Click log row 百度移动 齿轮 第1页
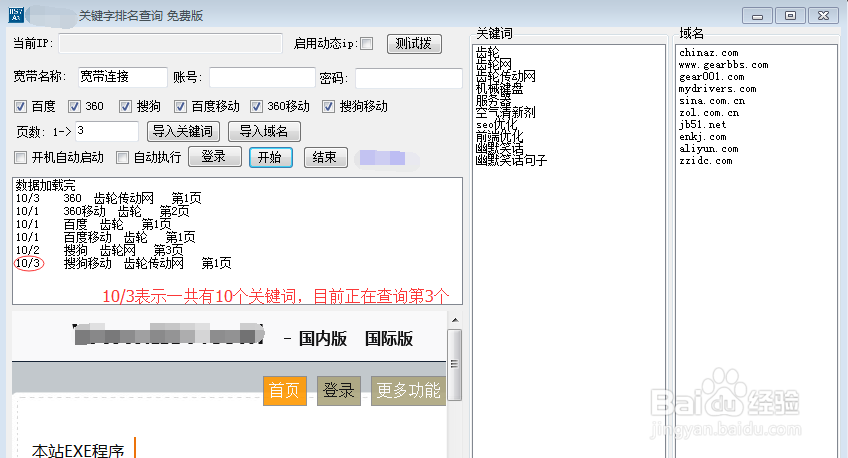The image size is (848, 458). click(105, 237)
